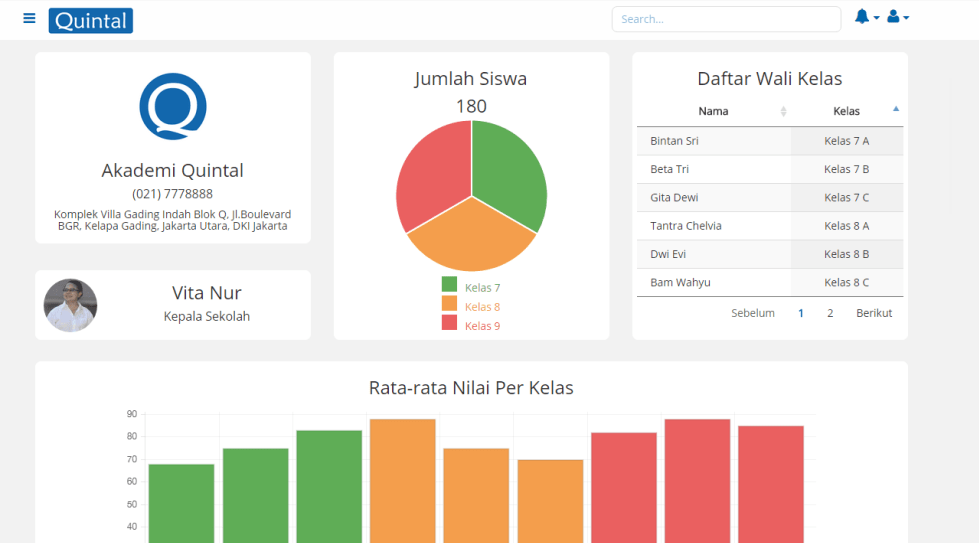The height and width of the screenshot is (543, 979).
Task: Click Vita Nur profile photo
Action: click(x=70, y=305)
